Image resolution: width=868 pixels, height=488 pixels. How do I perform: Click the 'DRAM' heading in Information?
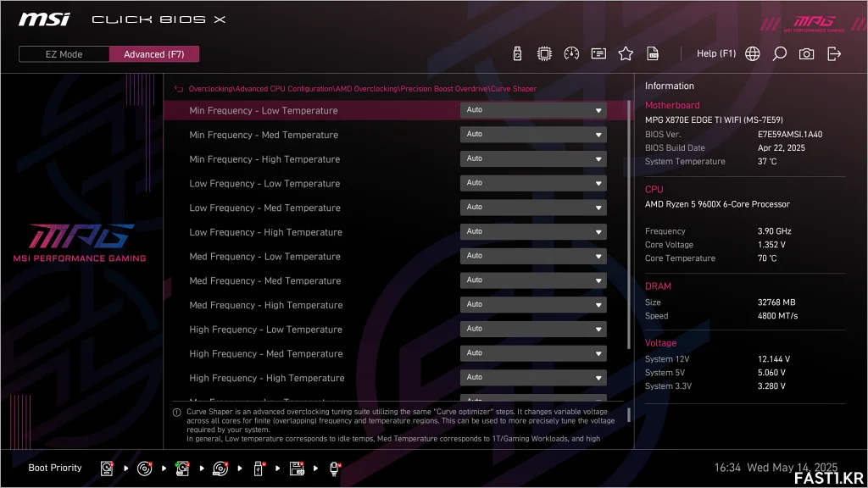[658, 286]
